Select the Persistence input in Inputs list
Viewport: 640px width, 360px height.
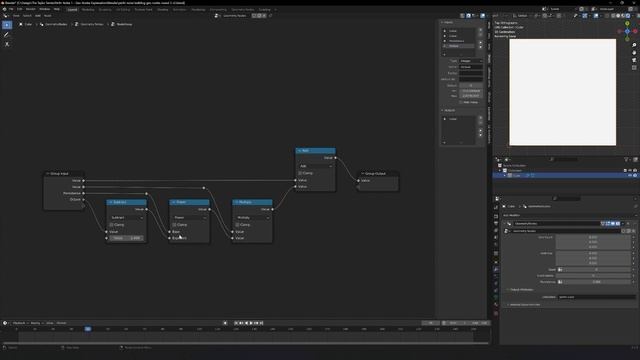[x=458, y=41]
